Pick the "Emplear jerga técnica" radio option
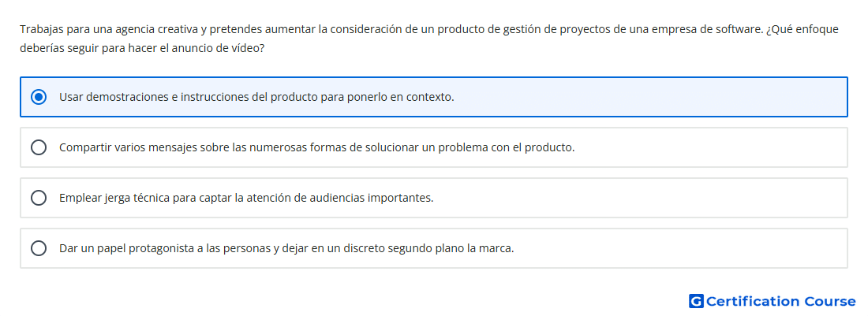Viewport: 868px width, 316px height. (x=39, y=198)
